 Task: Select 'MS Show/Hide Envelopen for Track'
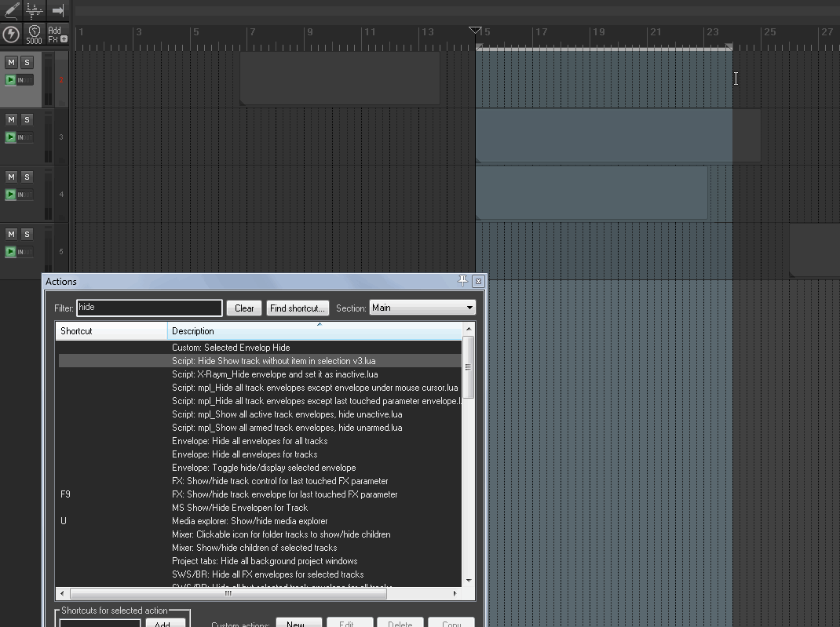[x=260, y=508]
